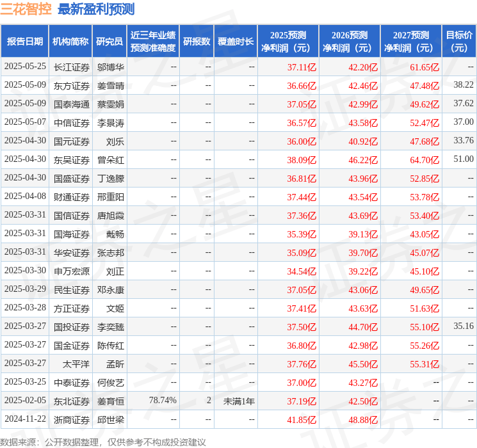Select the 中信证券 institution cell
Image resolution: width=477 pixels, height=448 pixels.
coord(72,123)
